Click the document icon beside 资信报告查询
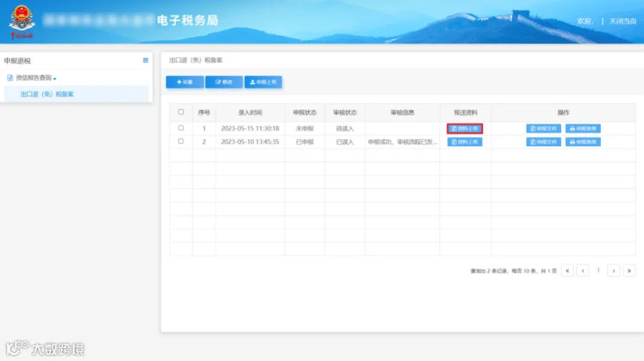Viewport: 644px width, 361px height. click(10, 77)
